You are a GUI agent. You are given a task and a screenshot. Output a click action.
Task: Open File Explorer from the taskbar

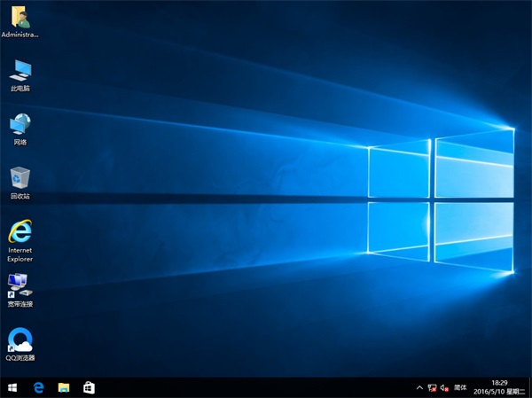coord(64,387)
